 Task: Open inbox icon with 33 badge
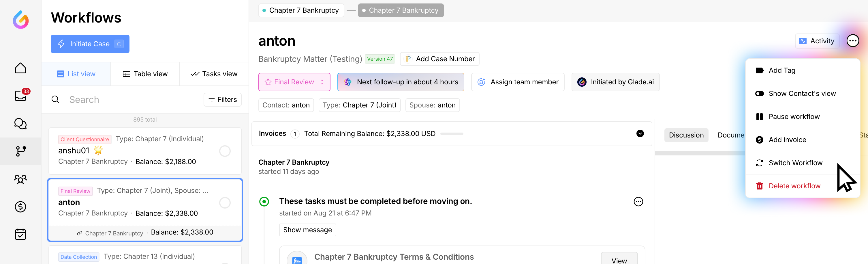20,96
